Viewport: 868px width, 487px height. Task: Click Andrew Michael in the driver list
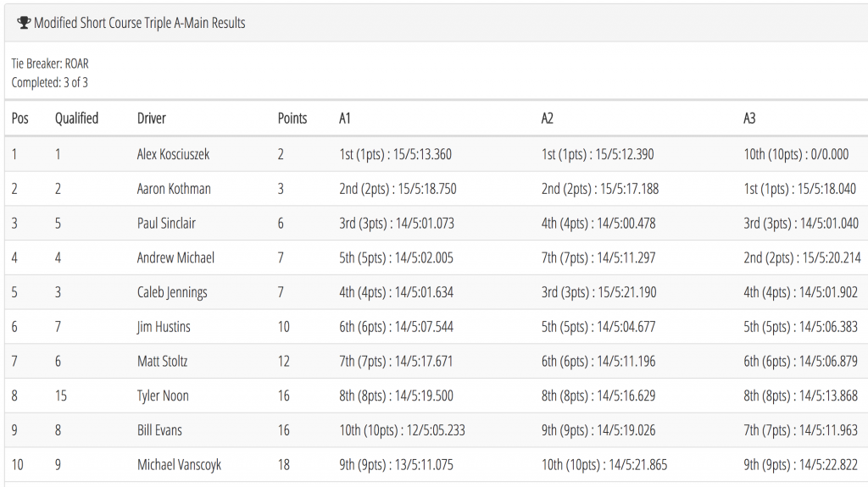tap(175, 257)
